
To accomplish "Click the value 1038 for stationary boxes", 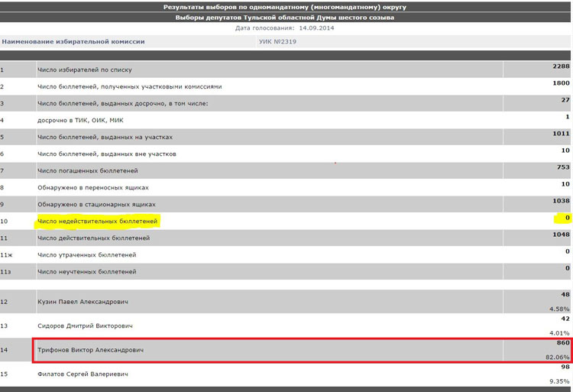I will point(561,201).
